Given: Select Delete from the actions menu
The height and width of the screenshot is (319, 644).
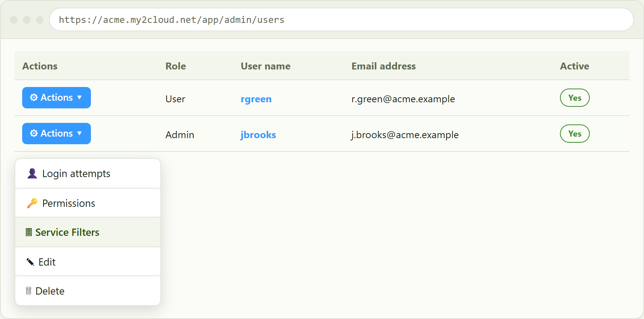Looking at the screenshot, I should (x=88, y=291).
